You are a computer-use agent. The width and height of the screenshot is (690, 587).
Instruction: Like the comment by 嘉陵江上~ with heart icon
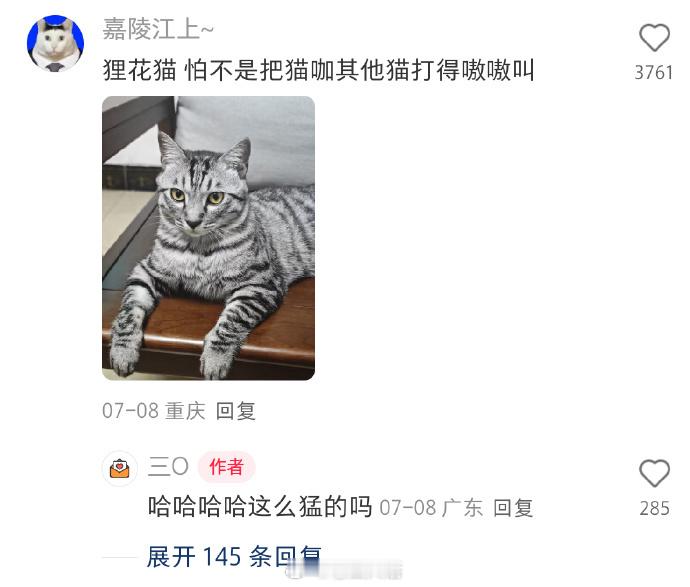[654, 38]
